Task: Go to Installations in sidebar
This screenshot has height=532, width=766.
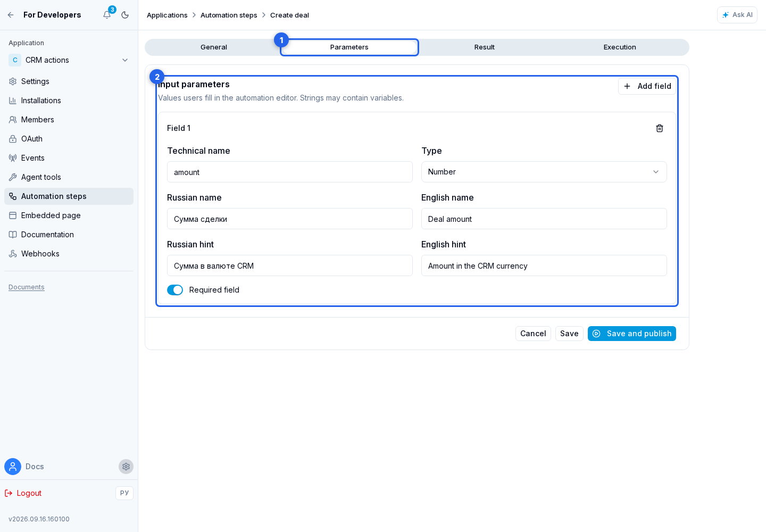Action: tap(69, 101)
